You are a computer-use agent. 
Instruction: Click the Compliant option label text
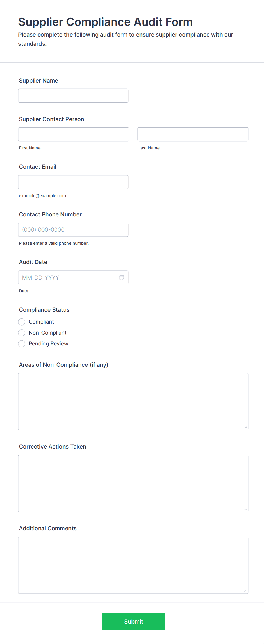(41, 322)
